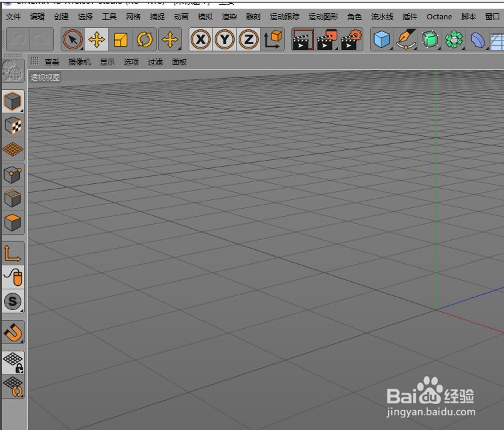The image size is (504, 430).
Task: Open viewport 面板 menu
Action: (x=179, y=62)
